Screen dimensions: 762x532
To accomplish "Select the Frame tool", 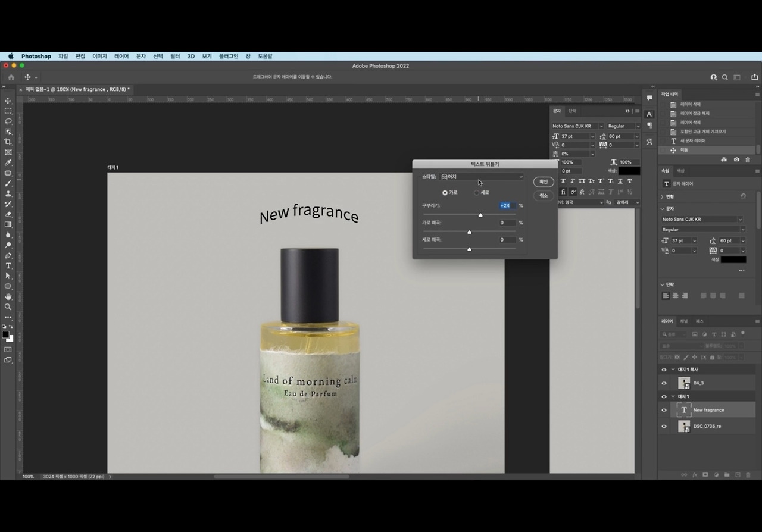I will tap(8, 152).
